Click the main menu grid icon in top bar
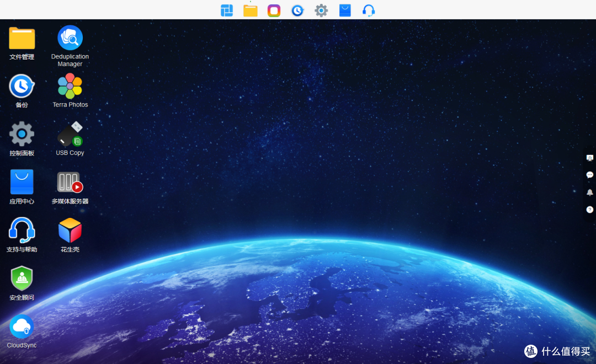This screenshot has height=364, width=596. point(227,10)
